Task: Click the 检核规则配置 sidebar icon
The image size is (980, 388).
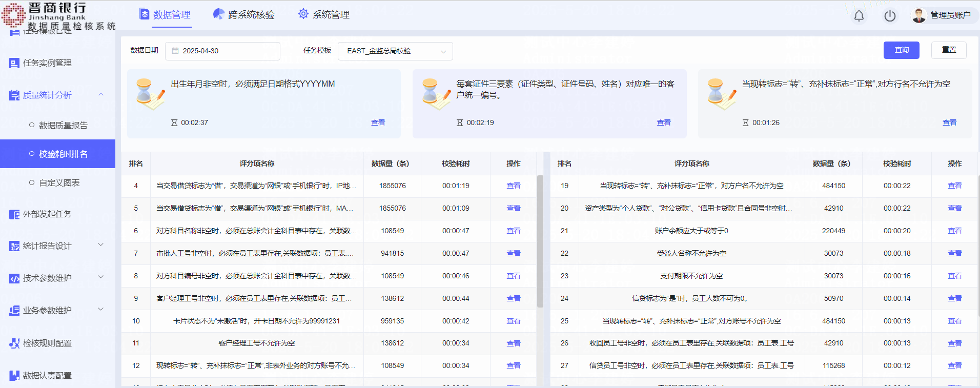Action: pos(14,343)
